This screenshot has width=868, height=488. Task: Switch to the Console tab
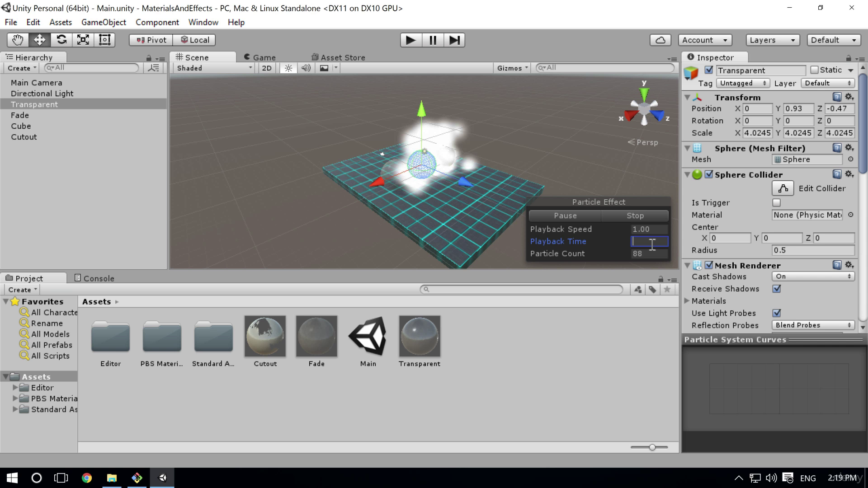(x=94, y=278)
